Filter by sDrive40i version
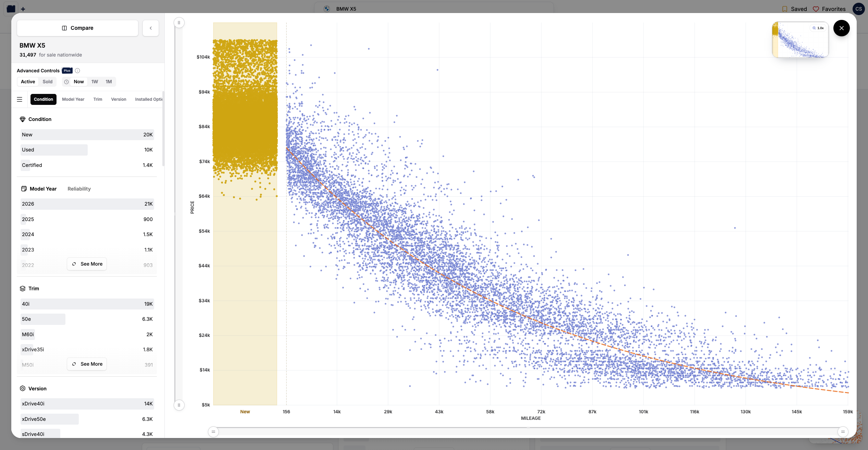 (87, 434)
